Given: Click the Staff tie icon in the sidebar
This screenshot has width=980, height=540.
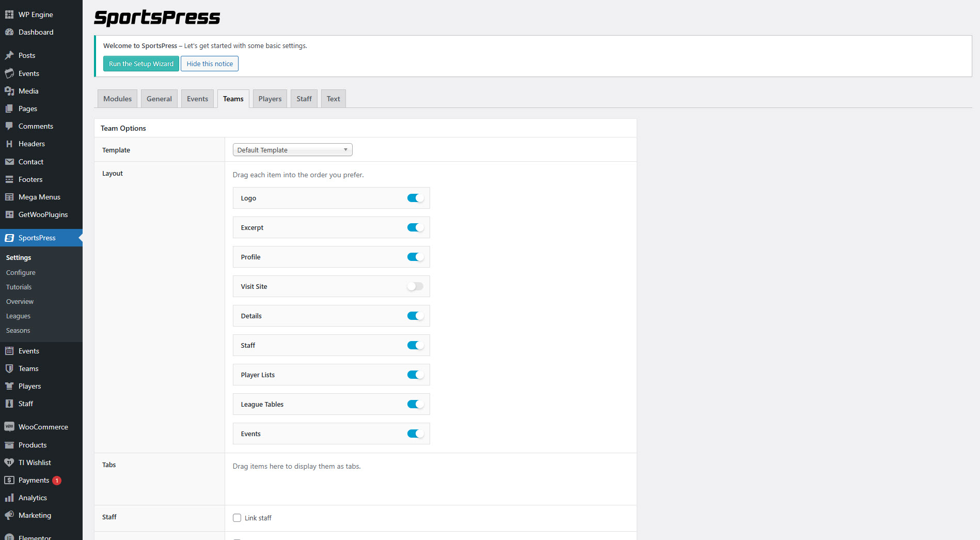Looking at the screenshot, I should click(x=9, y=404).
